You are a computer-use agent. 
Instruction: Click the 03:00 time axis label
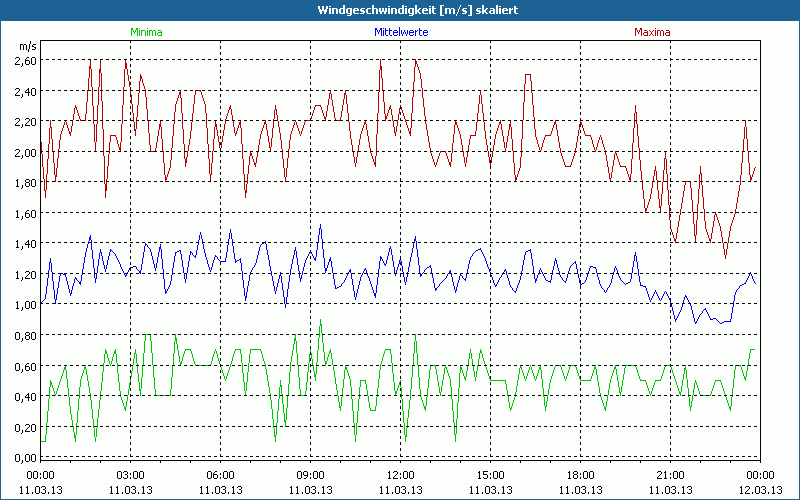[x=130, y=475]
